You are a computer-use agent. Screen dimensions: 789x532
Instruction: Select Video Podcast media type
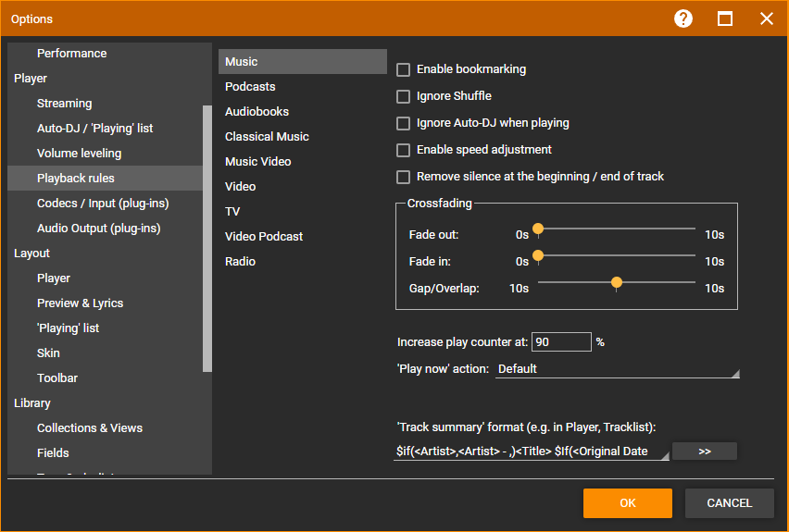303,236
